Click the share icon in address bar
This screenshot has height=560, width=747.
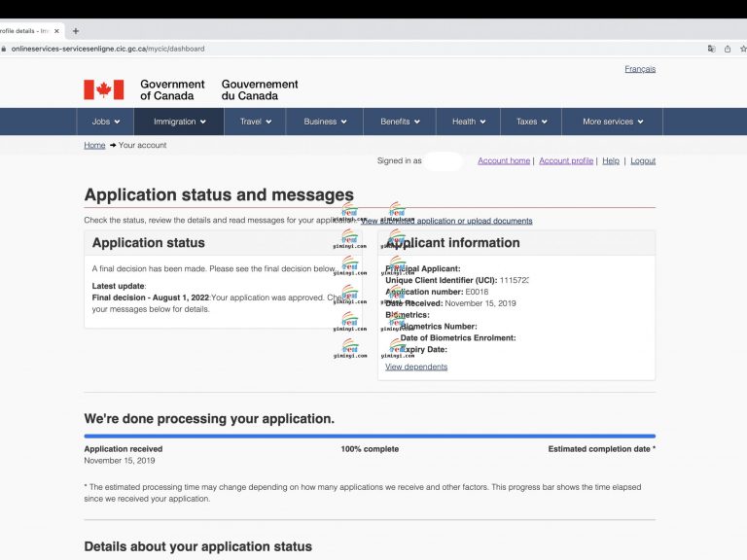coord(727,49)
